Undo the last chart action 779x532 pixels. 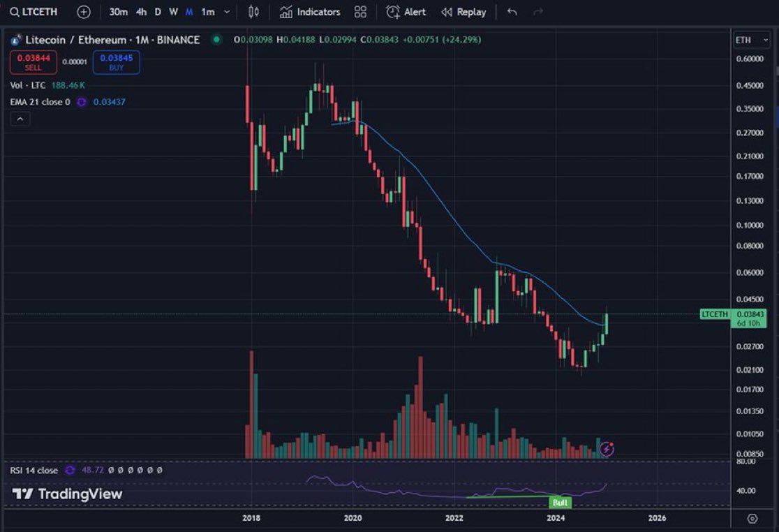tap(512, 12)
